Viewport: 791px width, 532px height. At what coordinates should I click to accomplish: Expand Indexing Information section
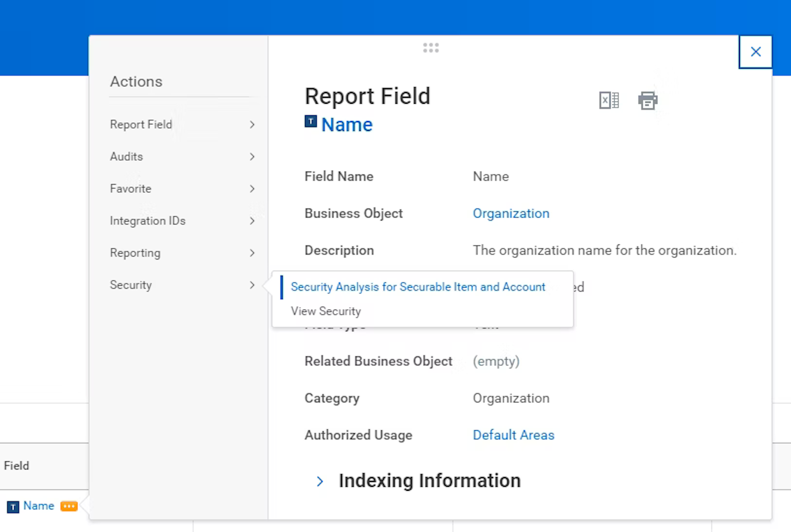pyautogui.click(x=320, y=481)
